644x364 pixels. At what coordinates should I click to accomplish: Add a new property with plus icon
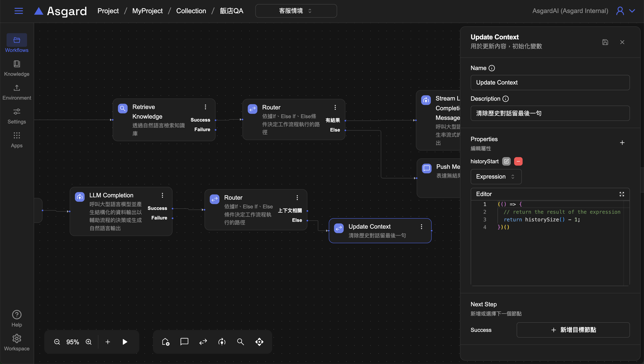pos(622,143)
